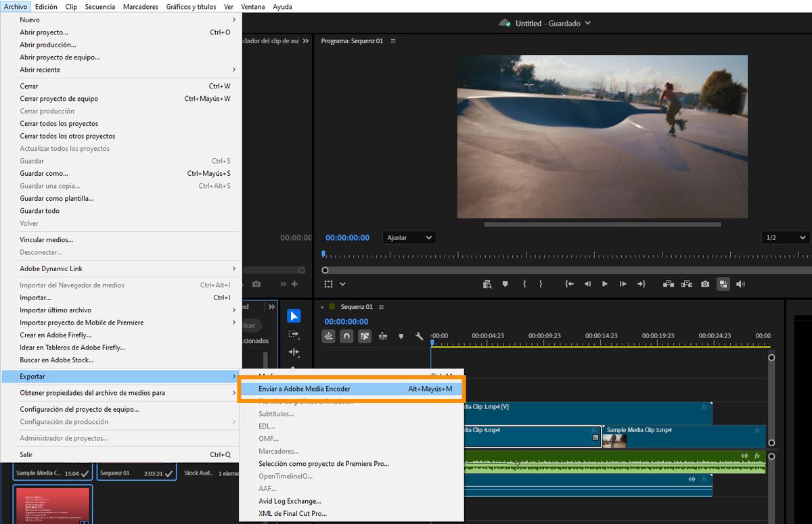Click the Source monitor camera icon

256,285
